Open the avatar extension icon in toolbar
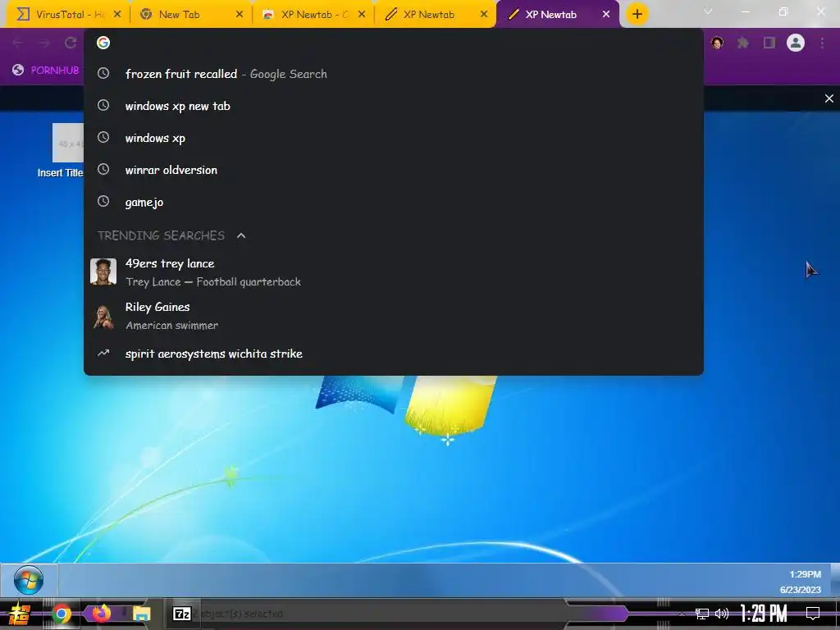 (x=717, y=43)
